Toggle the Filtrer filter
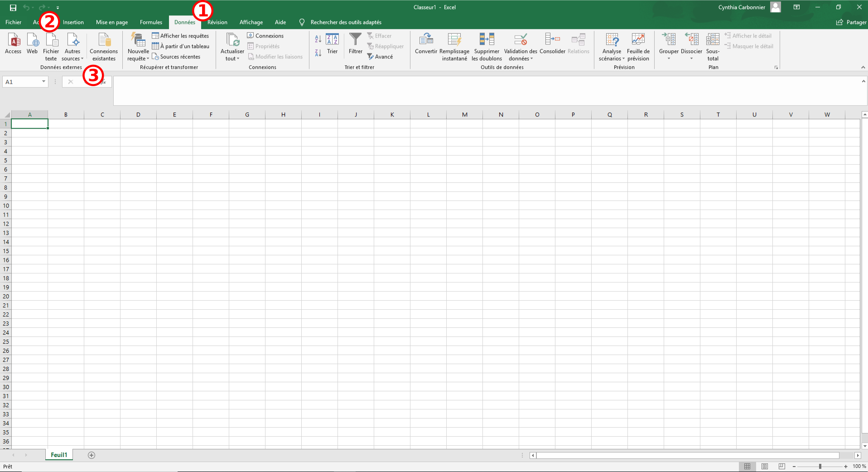The width and height of the screenshot is (868, 472). pyautogui.click(x=356, y=44)
